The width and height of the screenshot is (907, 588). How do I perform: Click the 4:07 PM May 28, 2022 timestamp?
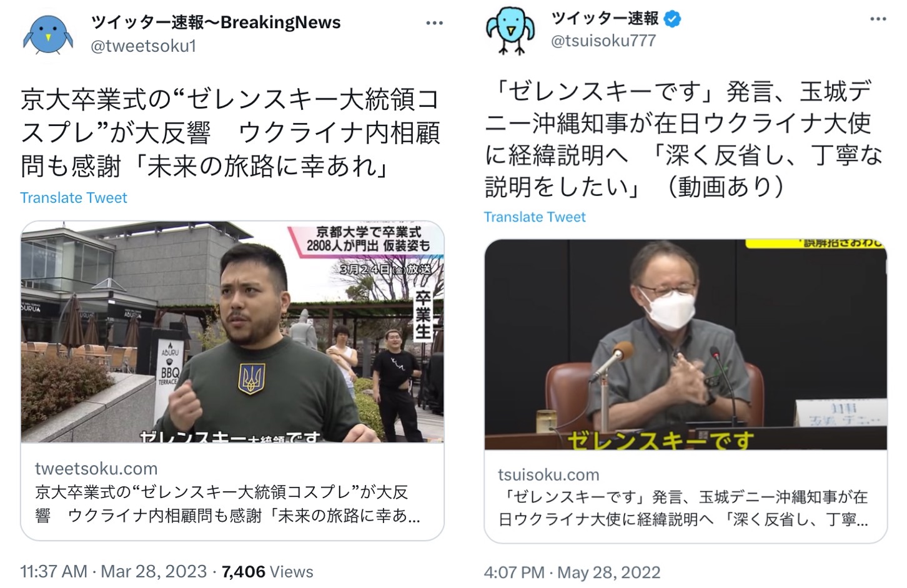coord(572,572)
